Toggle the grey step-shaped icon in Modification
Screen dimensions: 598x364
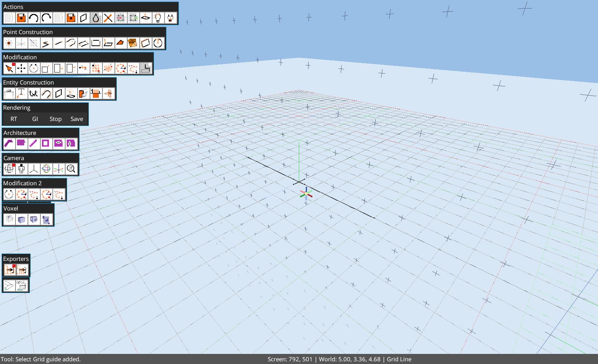click(x=146, y=68)
